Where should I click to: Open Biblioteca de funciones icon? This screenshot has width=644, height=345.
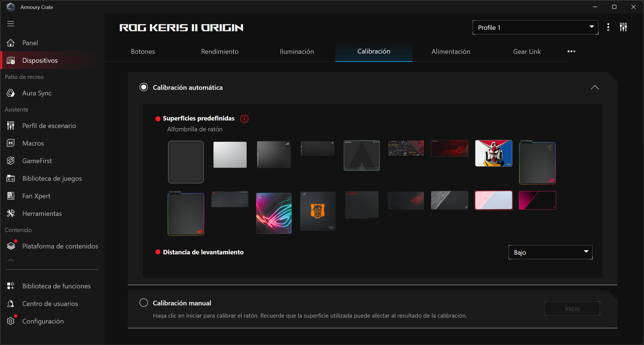11,286
